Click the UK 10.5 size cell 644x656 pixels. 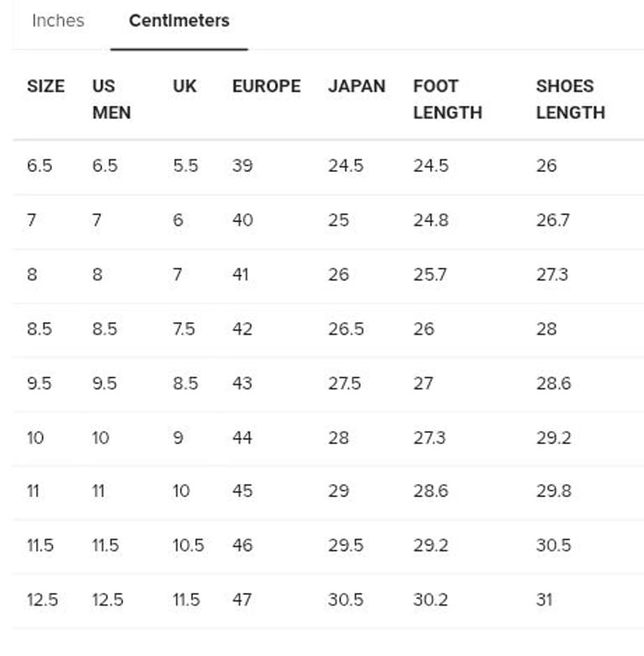coord(188,545)
